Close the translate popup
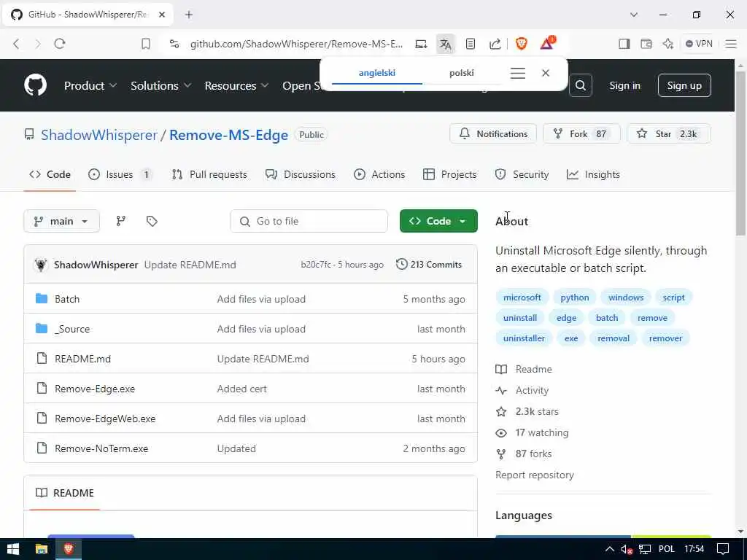Image resolution: width=747 pixels, height=560 pixels. [546, 73]
